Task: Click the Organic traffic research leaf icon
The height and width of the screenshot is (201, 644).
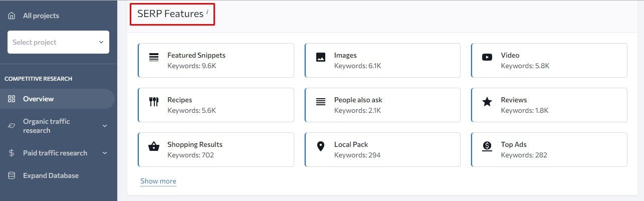Action: click(x=12, y=126)
